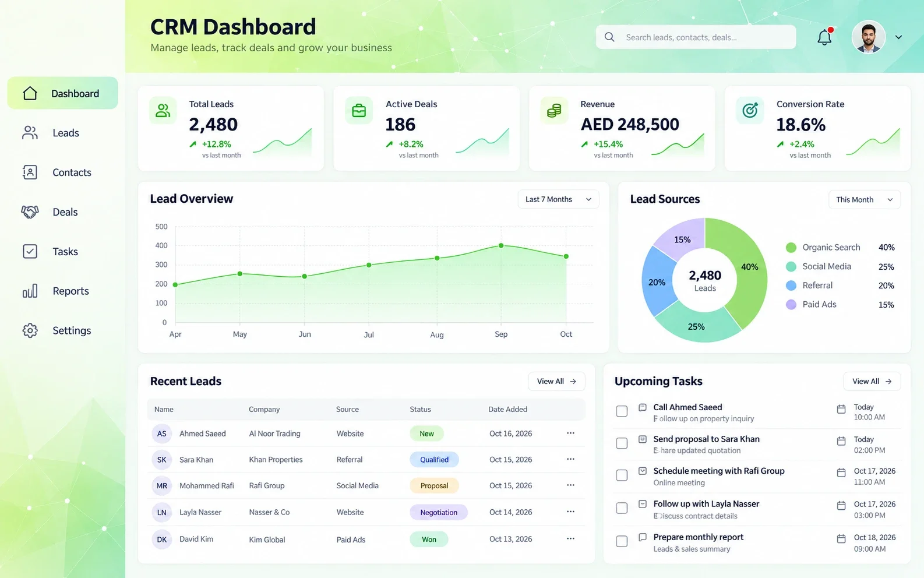
Task: Expand the user profile menu chevron
Action: pyautogui.click(x=898, y=37)
